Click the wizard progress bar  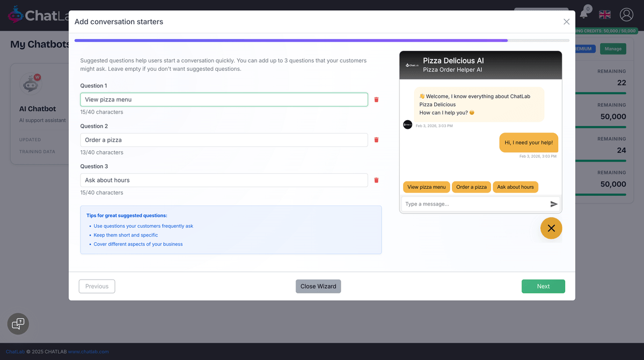[322, 40]
